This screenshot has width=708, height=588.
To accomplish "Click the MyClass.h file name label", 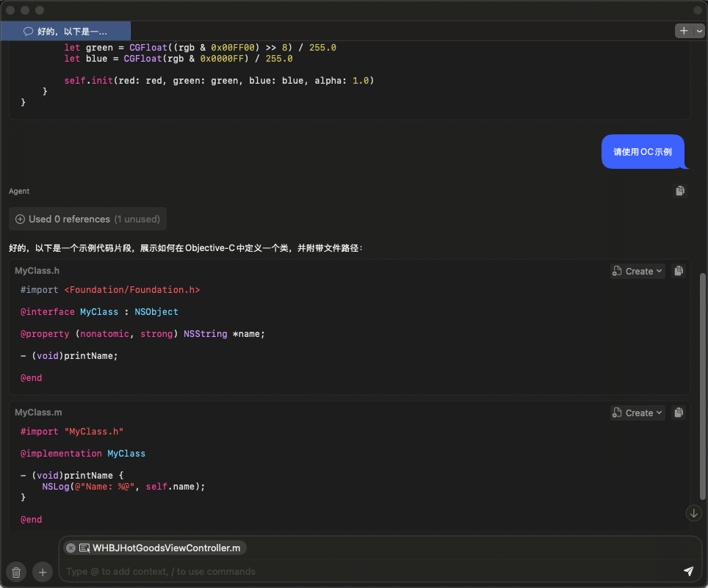I will [37, 271].
